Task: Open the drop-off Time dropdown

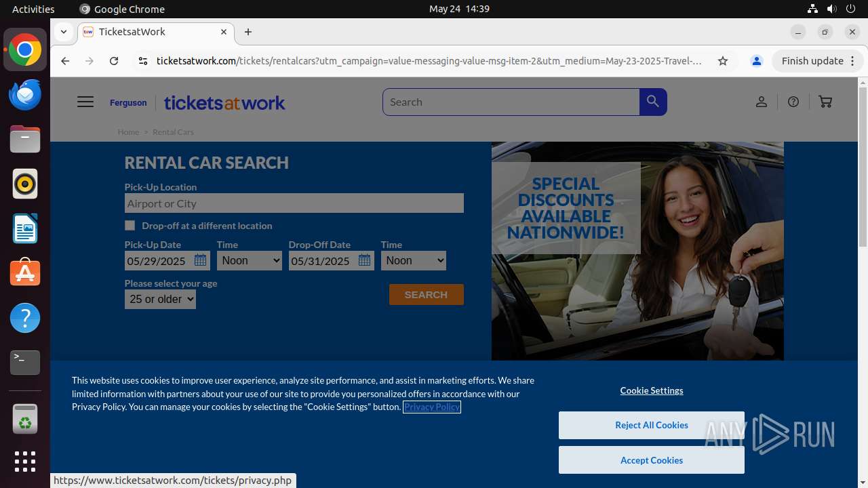Action: (414, 260)
